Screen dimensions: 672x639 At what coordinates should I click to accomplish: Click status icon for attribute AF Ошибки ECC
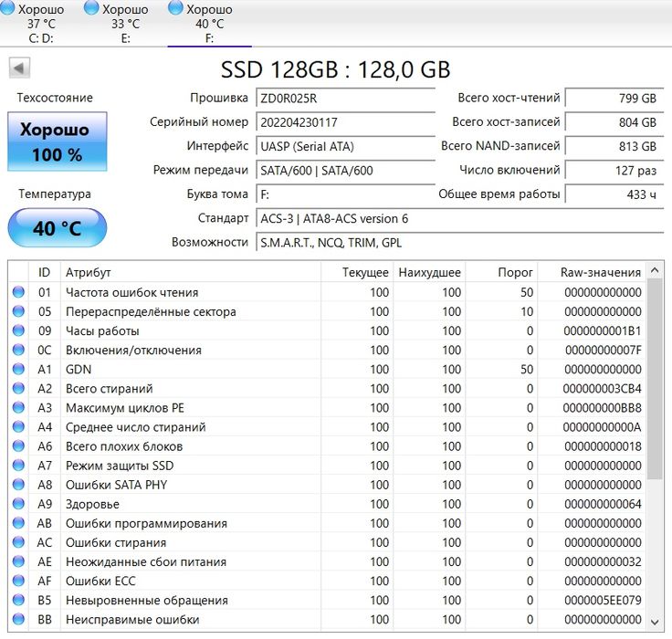(x=18, y=581)
